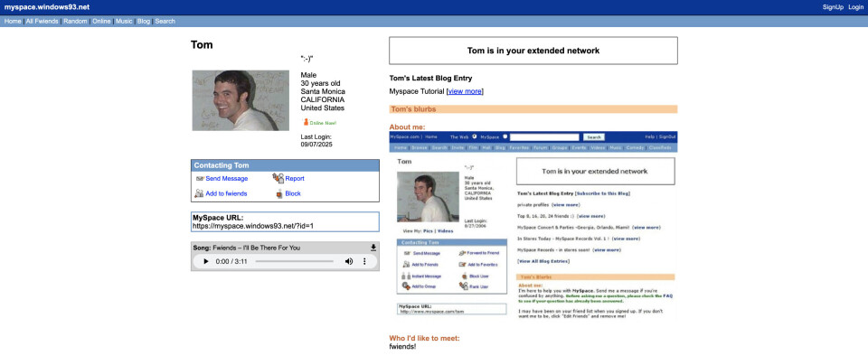Image resolution: width=868 pixels, height=356 pixels.
Task: Download the song with the arrow icon
Action: tap(373, 248)
